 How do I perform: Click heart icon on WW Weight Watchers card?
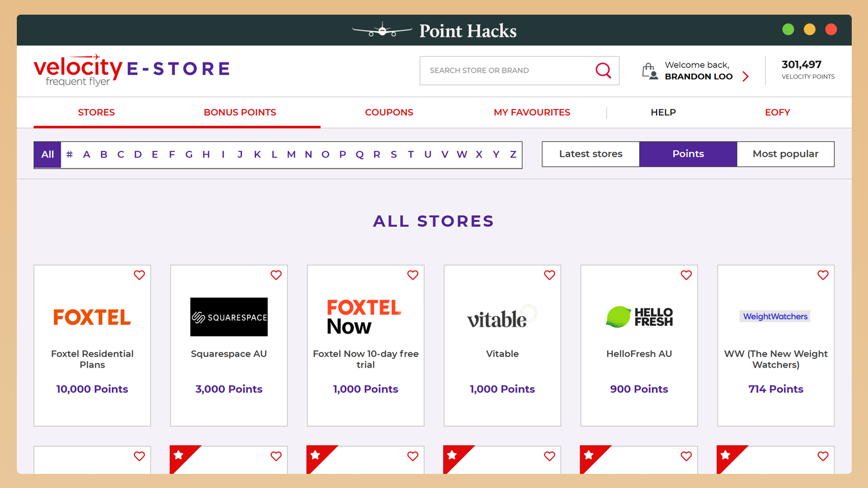point(823,275)
